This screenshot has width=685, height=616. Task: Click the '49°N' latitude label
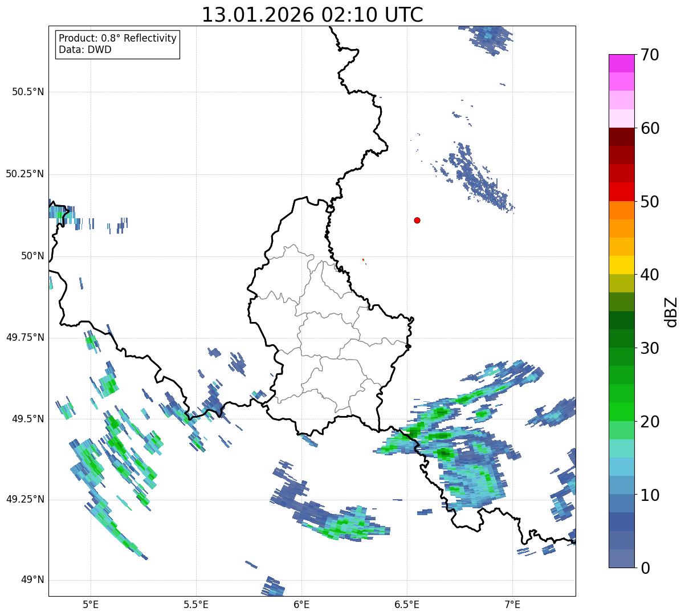coord(32,580)
